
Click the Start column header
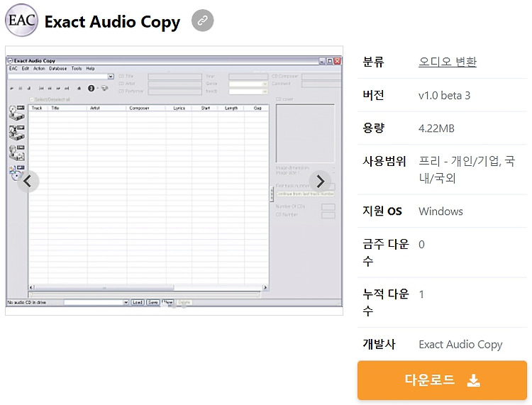(x=205, y=108)
